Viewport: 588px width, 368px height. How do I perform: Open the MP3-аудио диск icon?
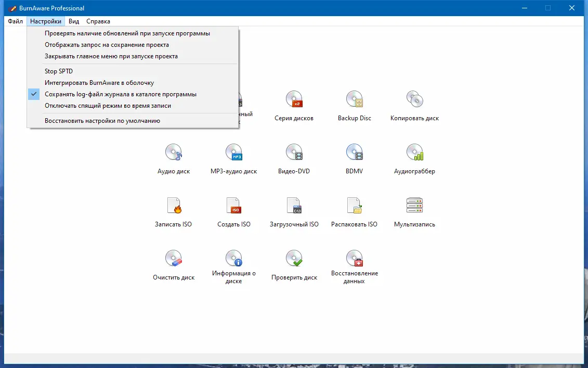(x=233, y=152)
